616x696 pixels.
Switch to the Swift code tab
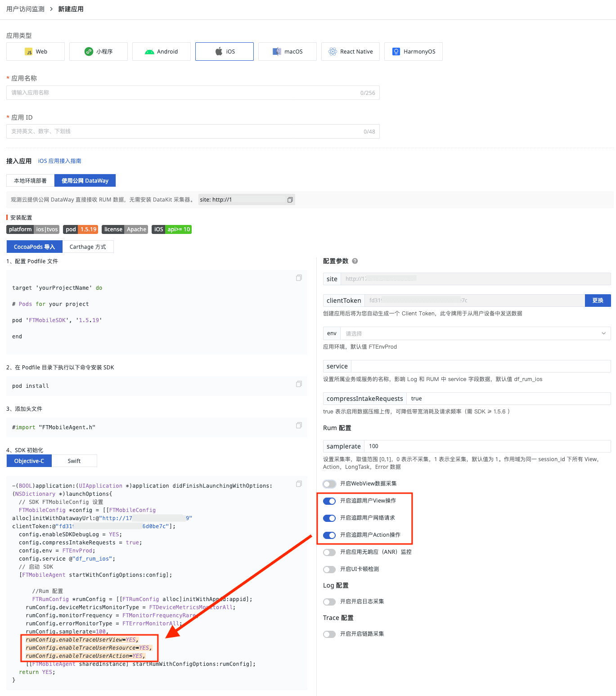(x=74, y=461)
